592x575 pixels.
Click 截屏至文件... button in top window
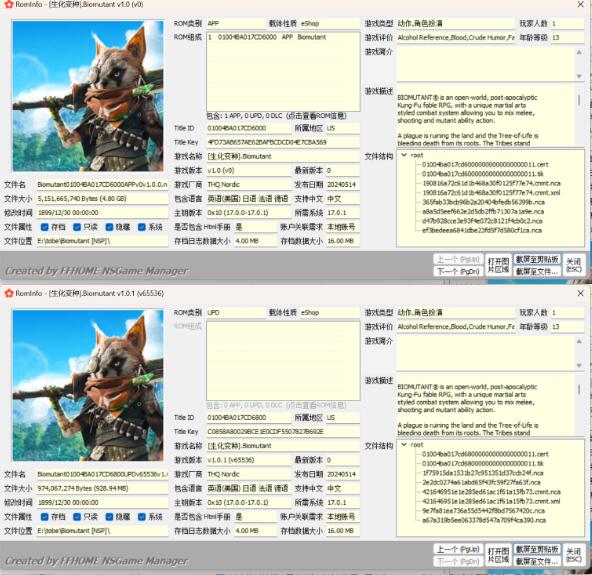pos(537,271)
